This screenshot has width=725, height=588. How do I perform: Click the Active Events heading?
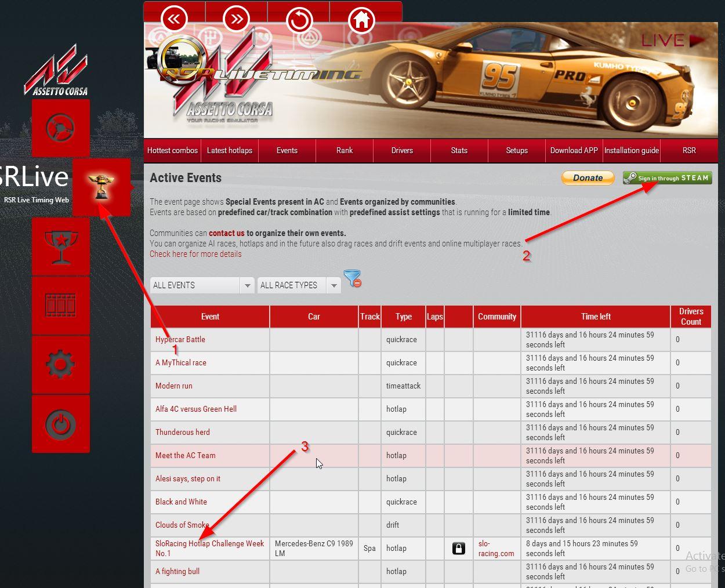click(x=186, y=178)
